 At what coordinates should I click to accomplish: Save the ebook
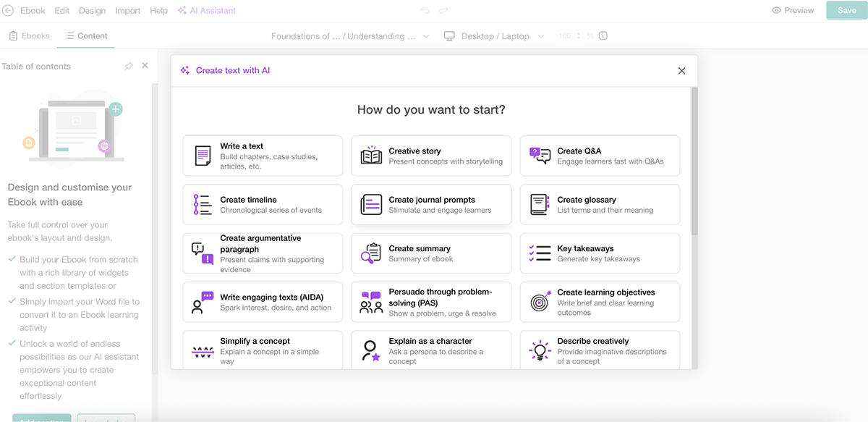point(846,10)
